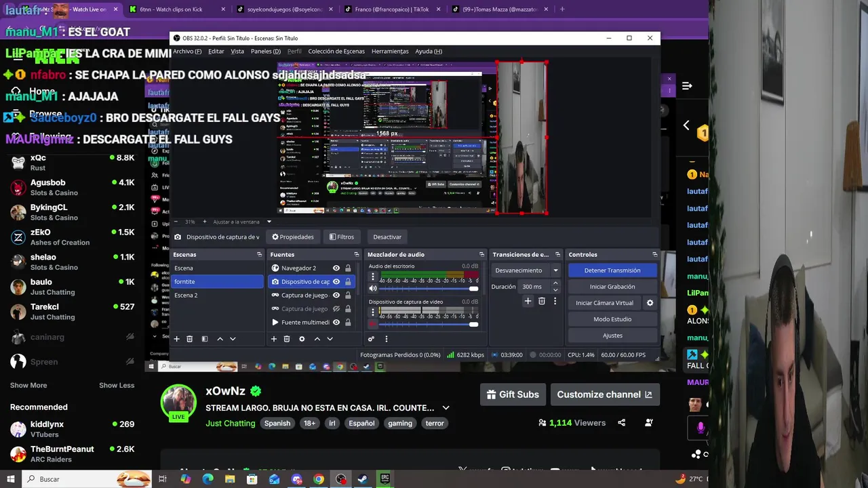
Task: Delete selected scene using Escenas trash icon
Action: tap(190, 339)
